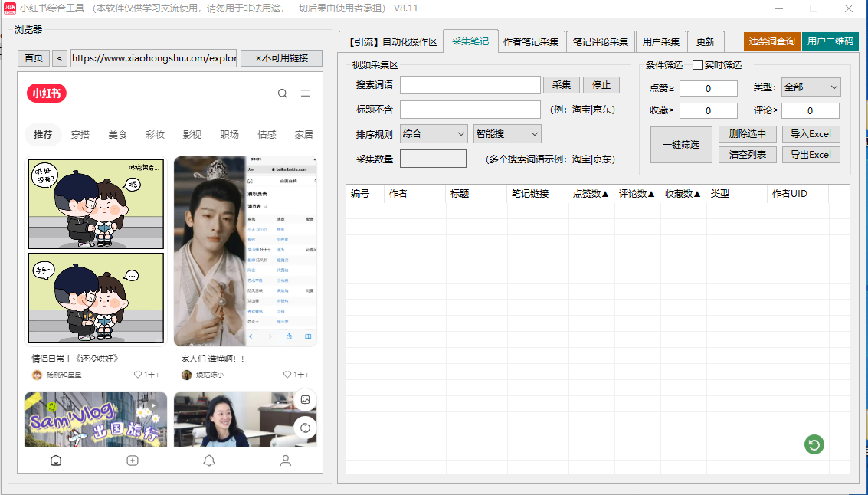Viewport: 868px width, 495px height.
Task: Click the home icon in the bottom navigation bar
Action: [56, 461]
